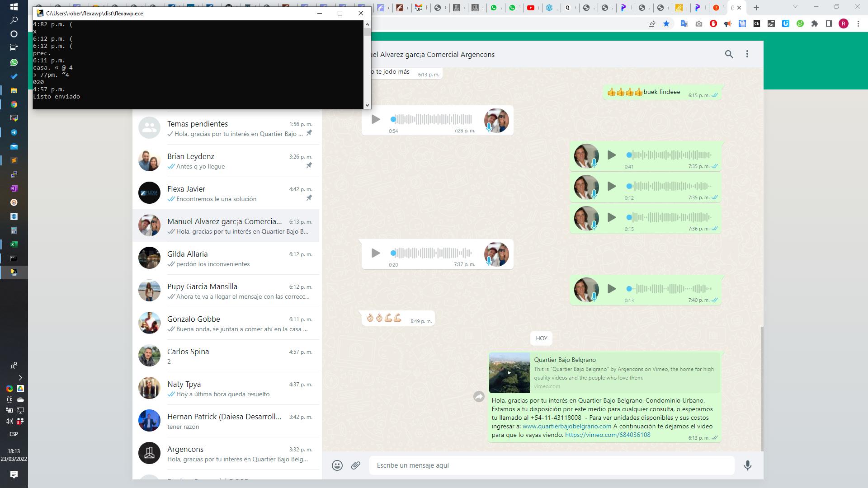Open File Explorer from the taskbar
This screenshot has width=868, height=488.
[x=14, y=90]
